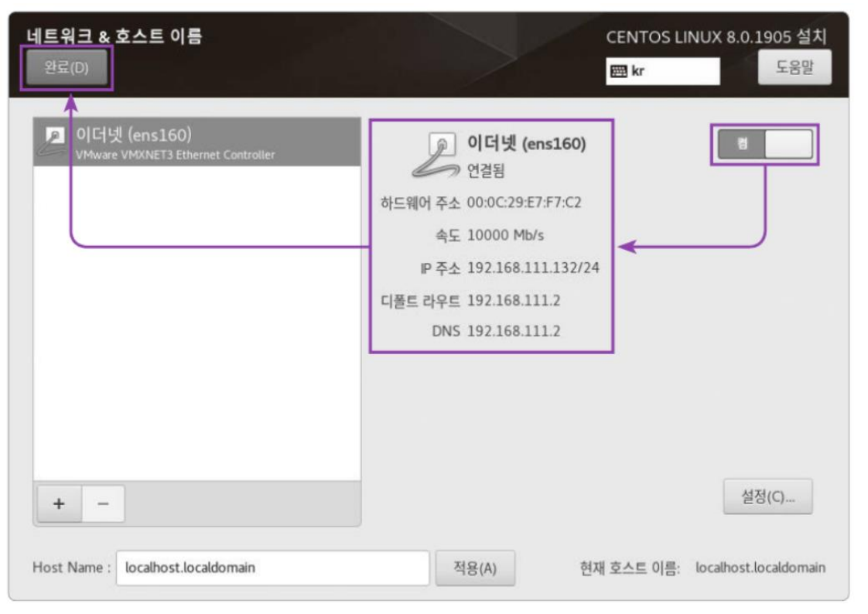The image size is (868, 614).
Task: Click the 디폴트 라우트 value 192.168.111.2
Action: click(514, 300)
